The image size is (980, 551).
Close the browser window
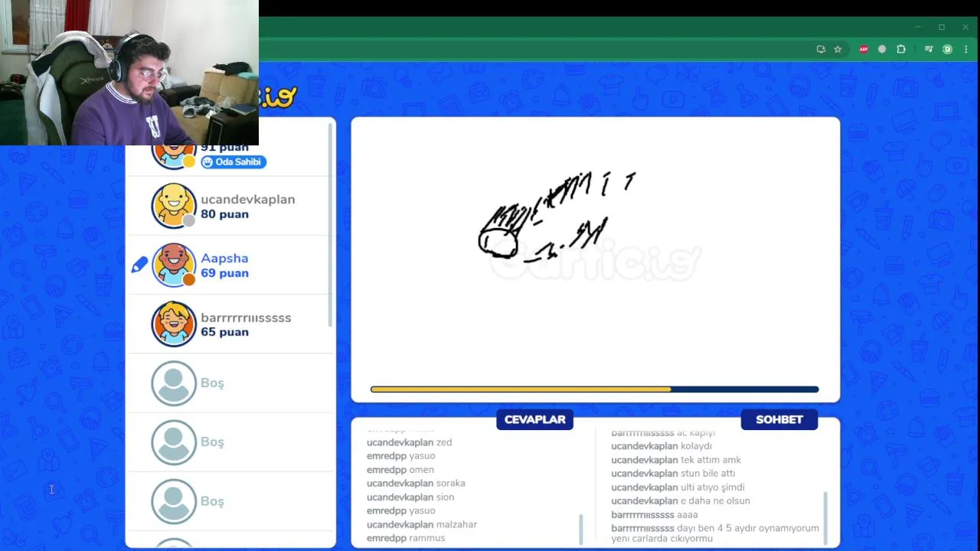tap(965, 27)
